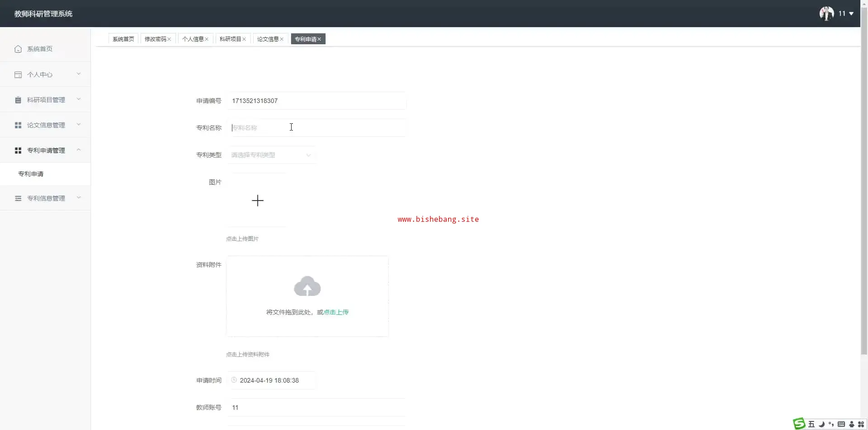
Task: Click the 五 input mode icon
Action: coord(811,424)
